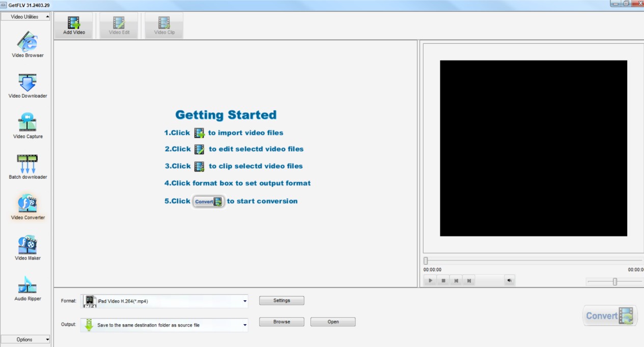This screenshot has width=644, height=347.
Task: Open the Options panel dropdown
Action: pyautogui.click(x=25, y=339)
